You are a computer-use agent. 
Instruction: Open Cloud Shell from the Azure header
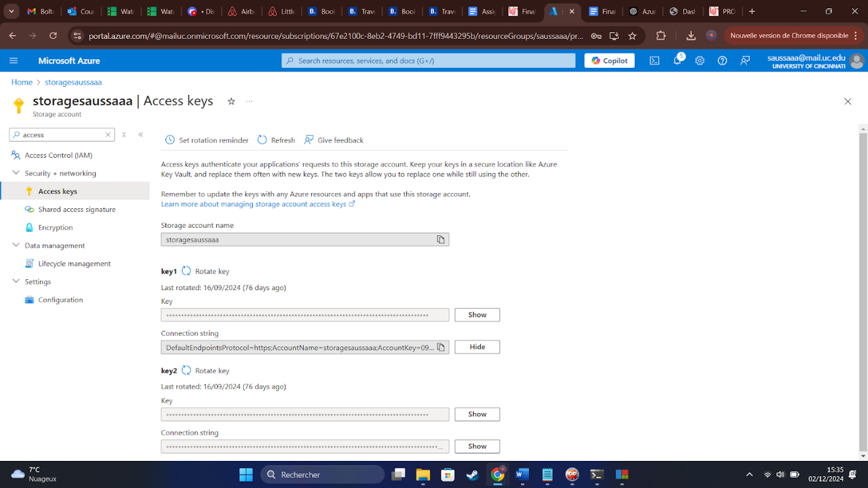655,60
